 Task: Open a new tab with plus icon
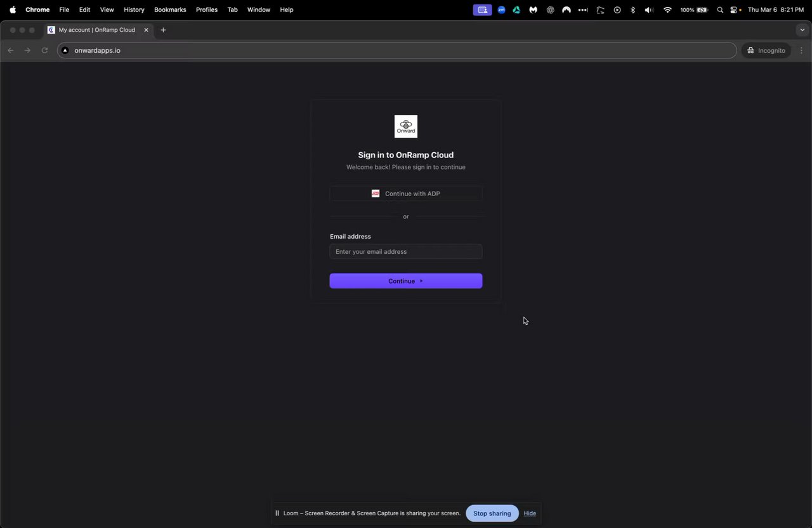coord(163,30)
